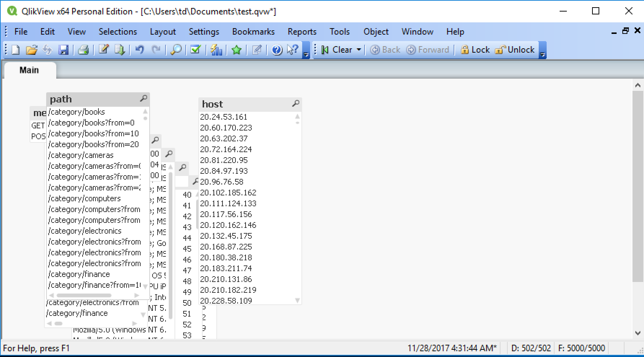
Task: Switch to the Main sheet tab
Action: [29, 70]
